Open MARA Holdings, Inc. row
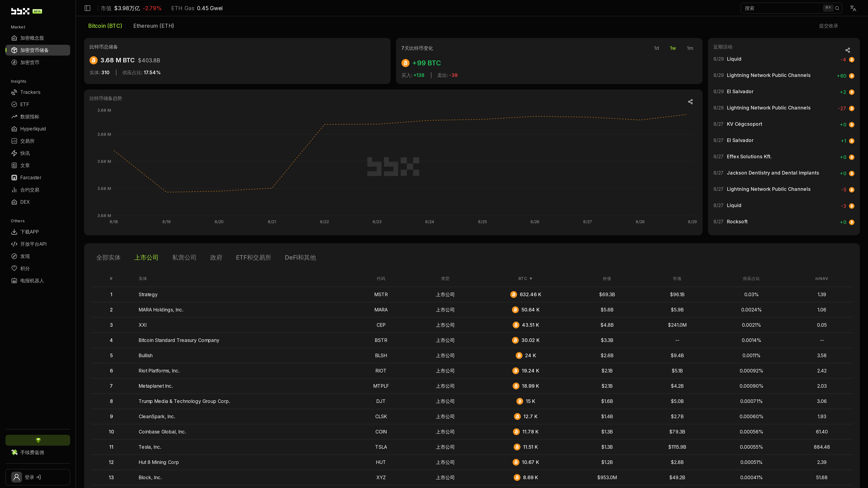The height and width of the screenshot is (488, 868). pyautogui.click(x=472, y=310)
